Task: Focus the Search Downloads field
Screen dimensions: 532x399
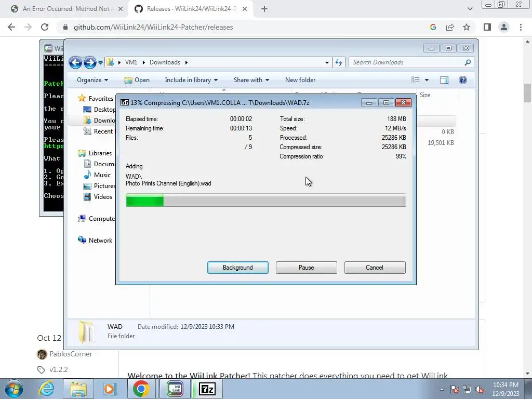Action: coord(407,62)
